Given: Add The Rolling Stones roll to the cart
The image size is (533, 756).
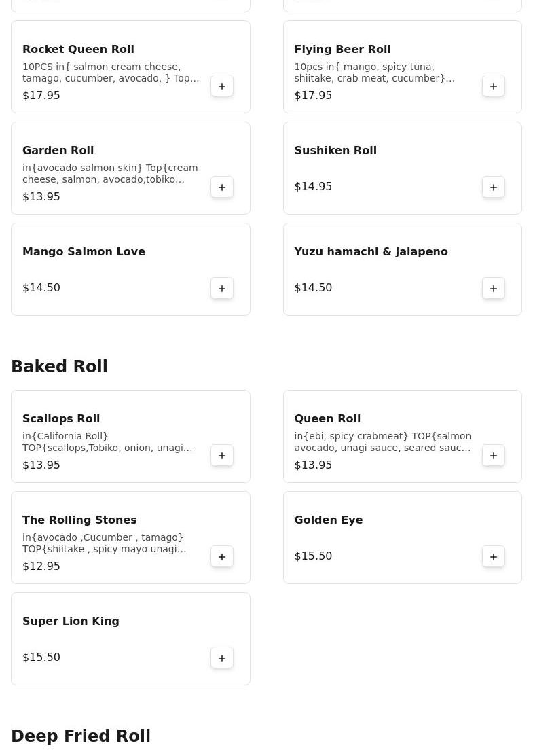Looking at the screenshot, I should tap(222, 557).
